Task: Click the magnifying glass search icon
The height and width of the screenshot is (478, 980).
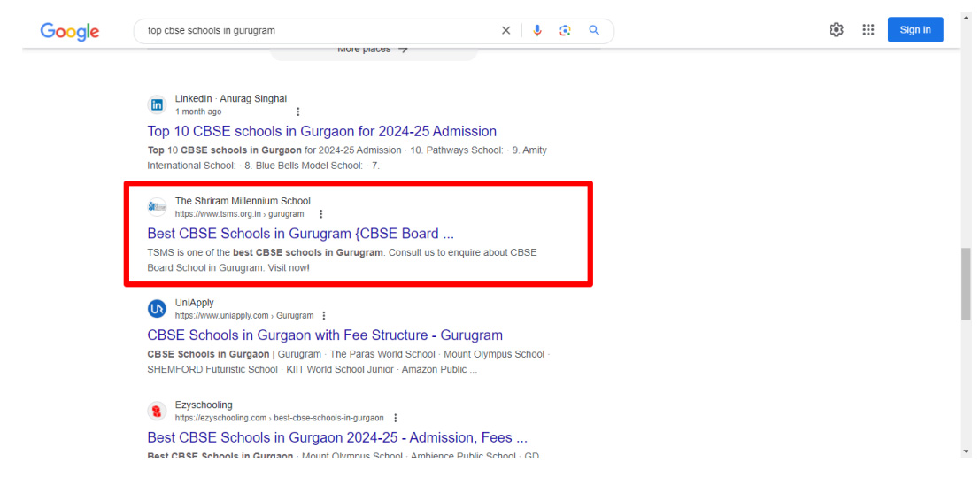Action: pos(594,30)
